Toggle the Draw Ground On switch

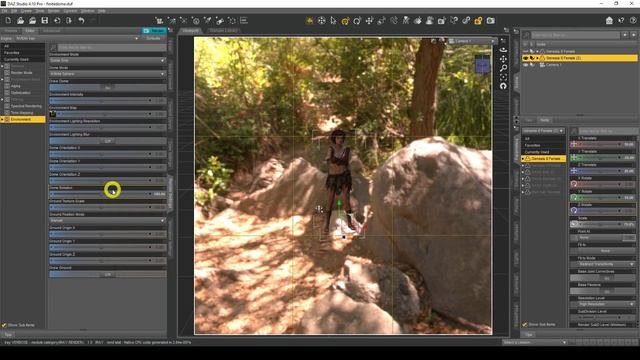[108, 275]
